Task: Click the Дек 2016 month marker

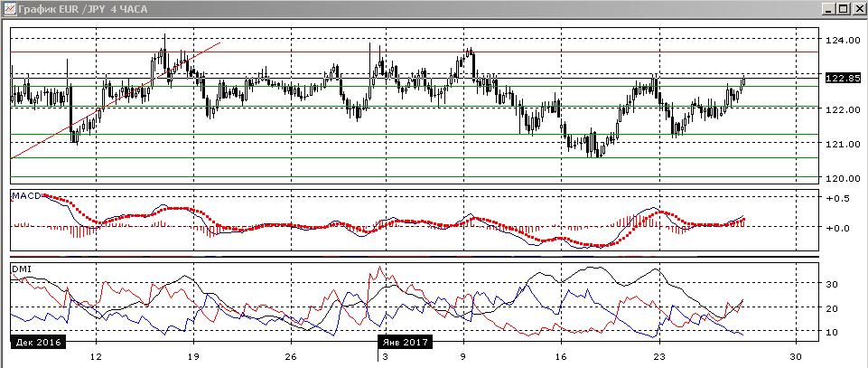Action: (x=38, y=342)
